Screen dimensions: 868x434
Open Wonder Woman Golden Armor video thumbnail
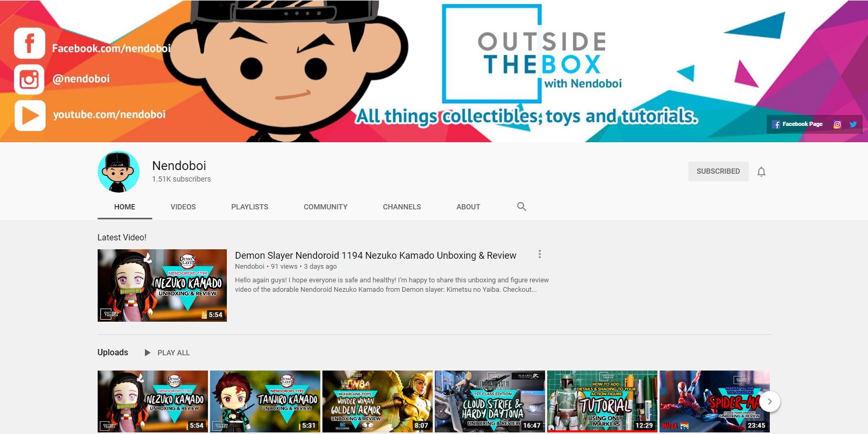[378, 401]
